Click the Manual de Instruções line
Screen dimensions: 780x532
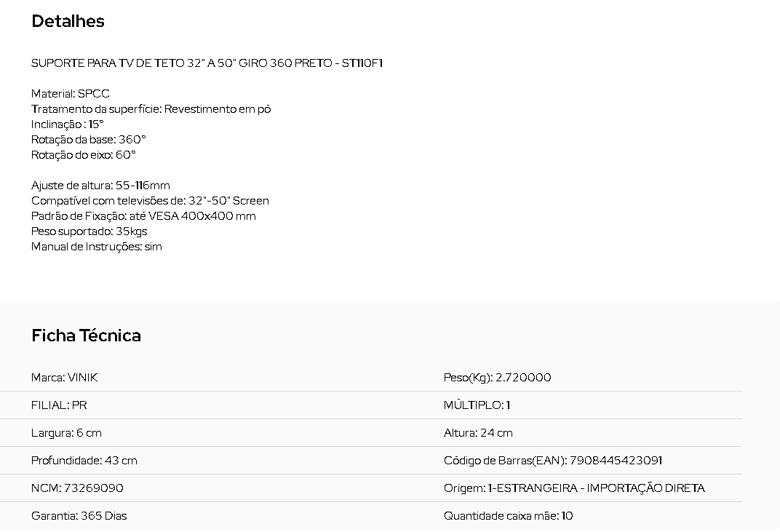(96, 247)
